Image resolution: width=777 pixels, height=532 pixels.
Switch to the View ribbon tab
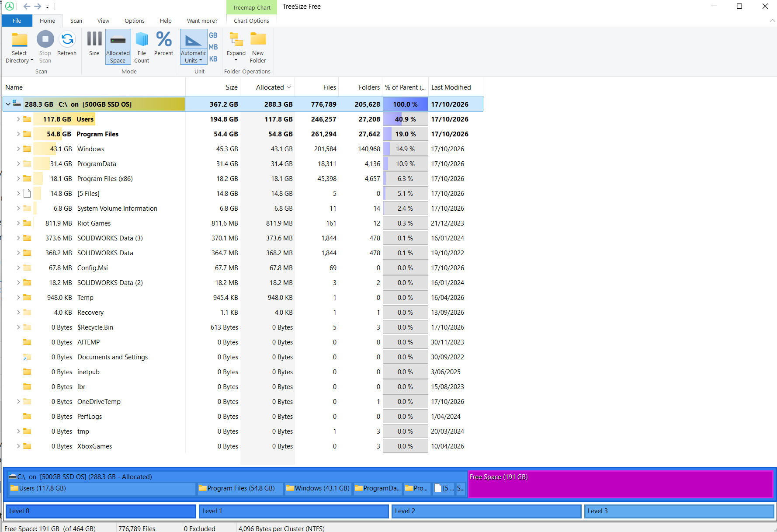click(x=103, y=21)
